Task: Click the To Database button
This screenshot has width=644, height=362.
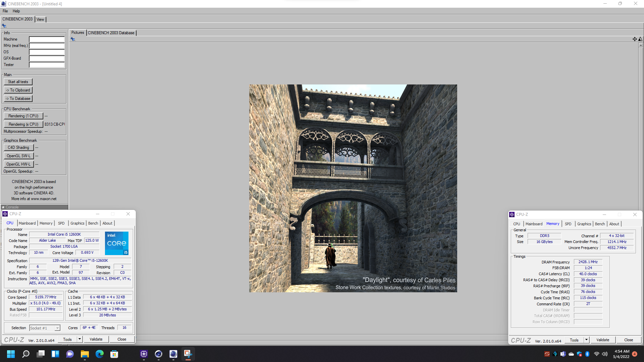Action: click(x=18, y=99)
